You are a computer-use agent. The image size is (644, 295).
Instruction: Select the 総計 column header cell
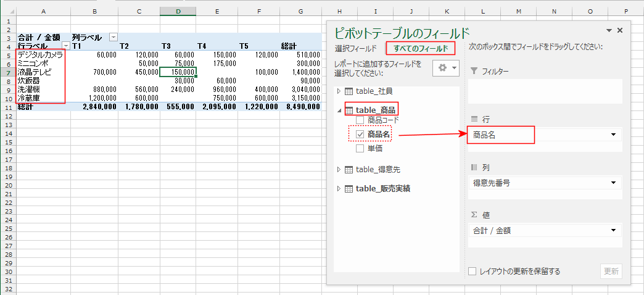point(300,46)
